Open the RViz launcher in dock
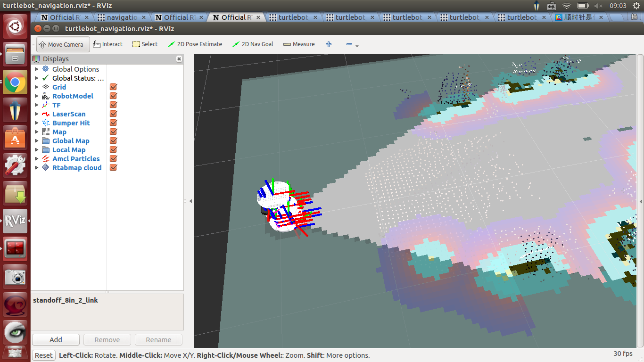Screen dimensions: 644x362 15,221
